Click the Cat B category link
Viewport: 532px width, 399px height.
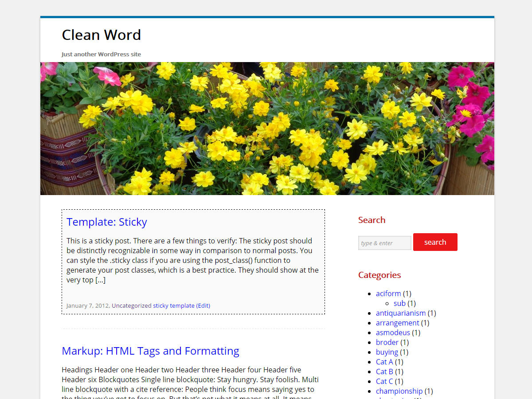(384, 372)
